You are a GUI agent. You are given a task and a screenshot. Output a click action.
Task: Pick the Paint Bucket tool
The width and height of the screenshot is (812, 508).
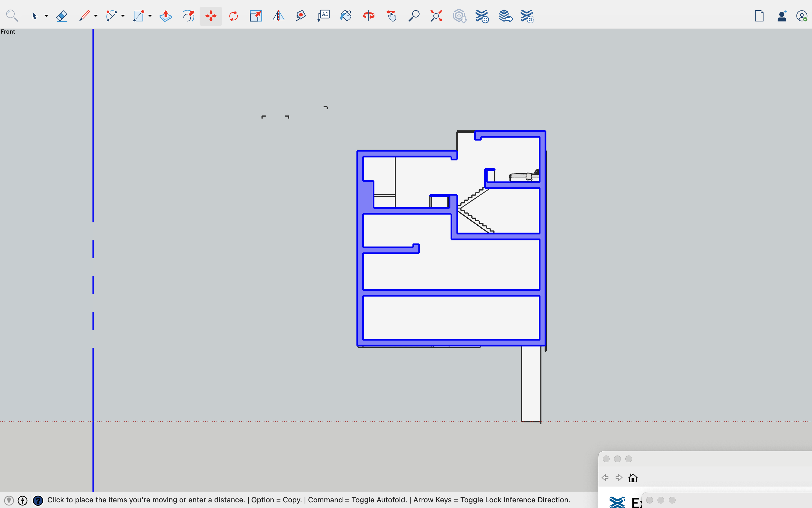346,16
